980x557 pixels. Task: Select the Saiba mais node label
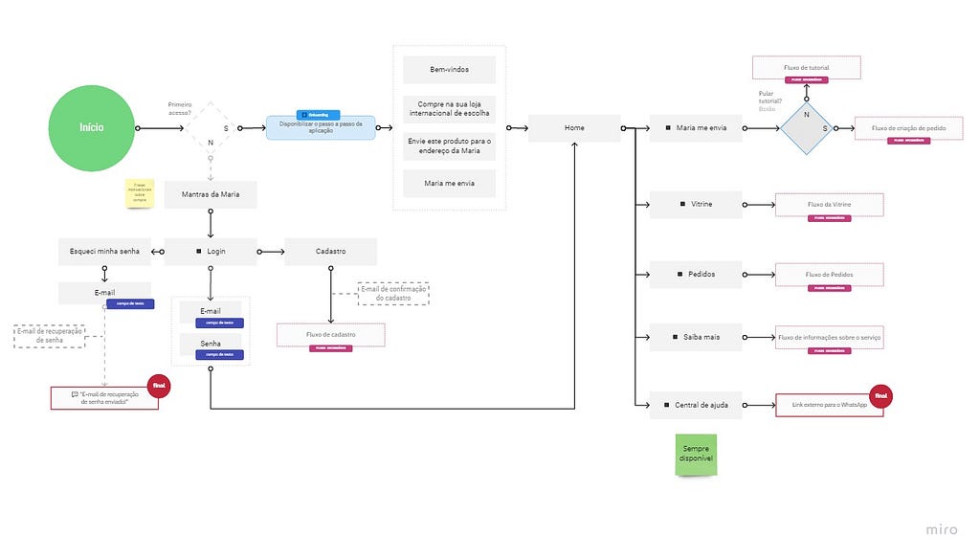tap(702, 337)
